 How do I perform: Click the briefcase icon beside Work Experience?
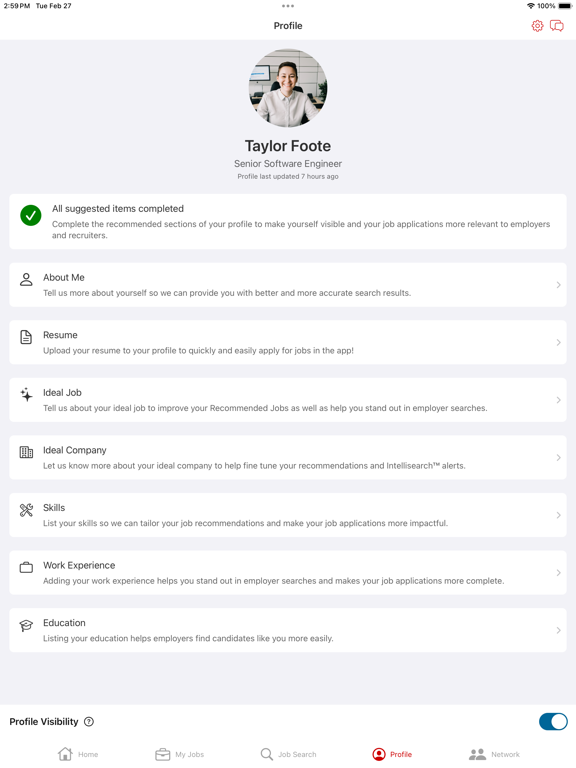pos(26,568)
